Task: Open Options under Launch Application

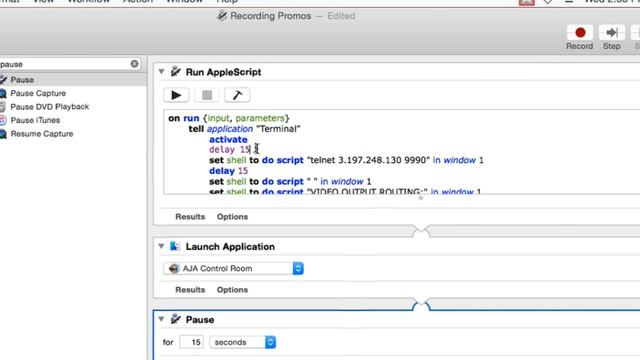Action: click(232, 290)
